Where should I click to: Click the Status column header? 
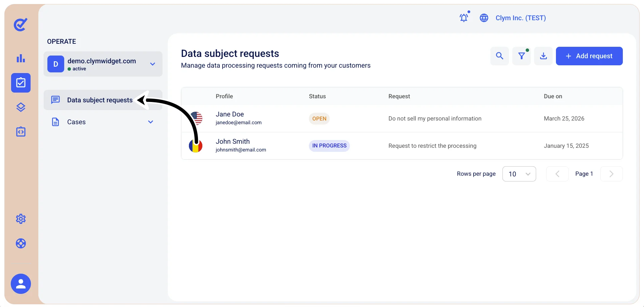(x=317, y=96)
